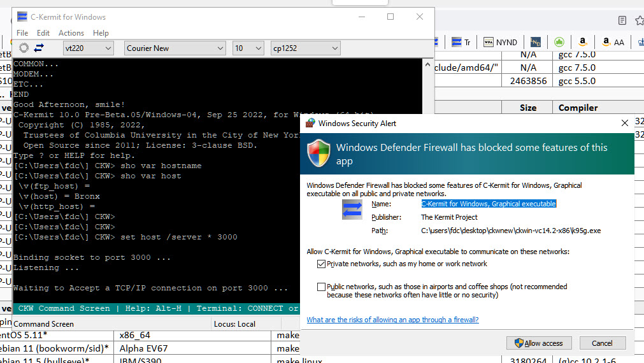Click 'Alpha EV67' cell in browser table

click(x=144, y=348)
